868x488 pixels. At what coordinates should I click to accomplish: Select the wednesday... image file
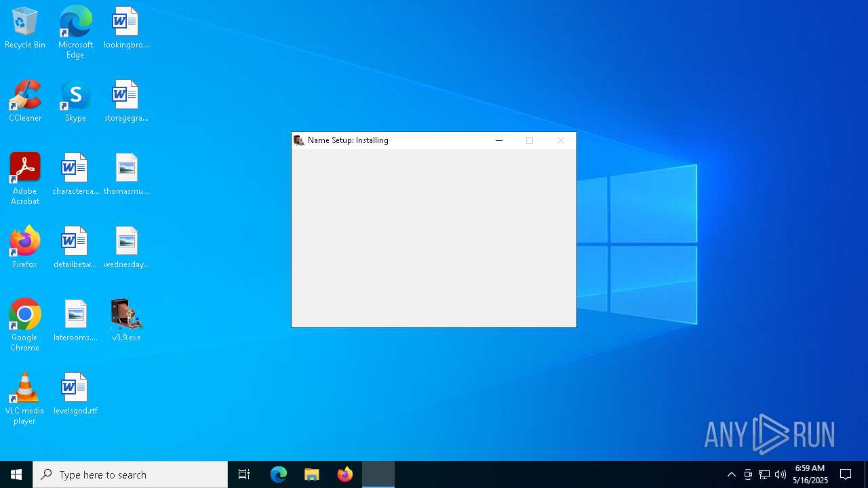point(126,248)
